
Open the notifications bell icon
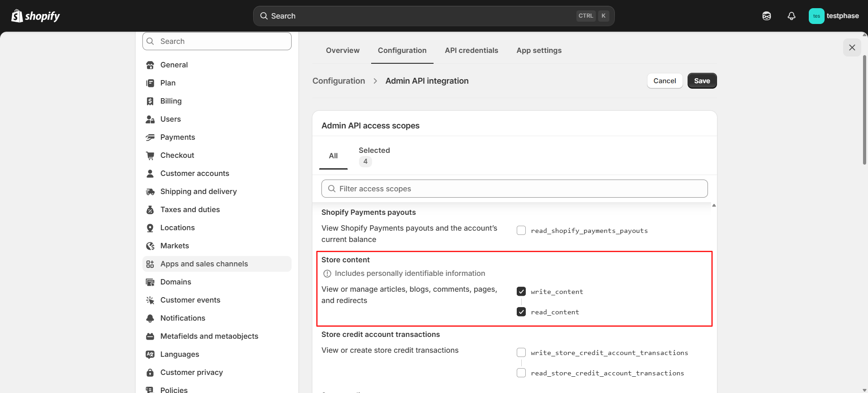tap(791, 16)
